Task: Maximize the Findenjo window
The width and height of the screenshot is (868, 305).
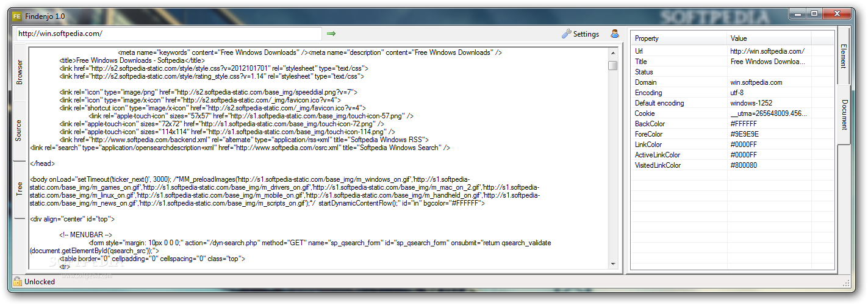Action: pos(814,13)
